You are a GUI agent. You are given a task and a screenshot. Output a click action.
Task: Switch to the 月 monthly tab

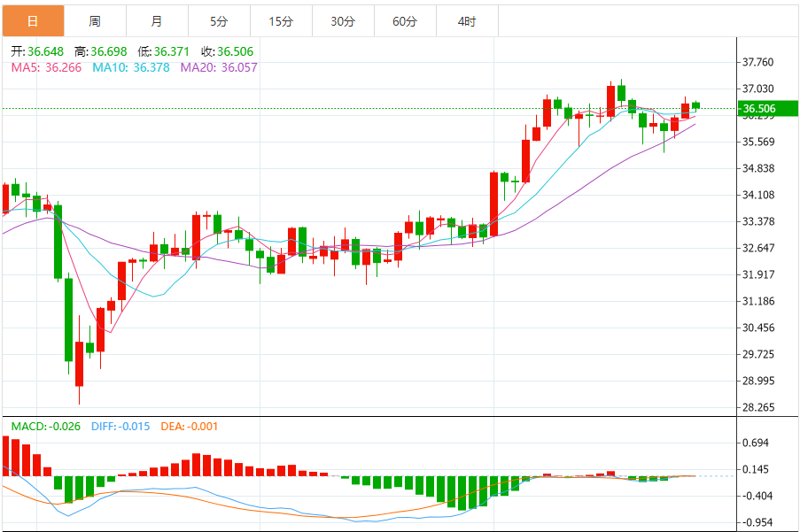[x=157, y=21]
